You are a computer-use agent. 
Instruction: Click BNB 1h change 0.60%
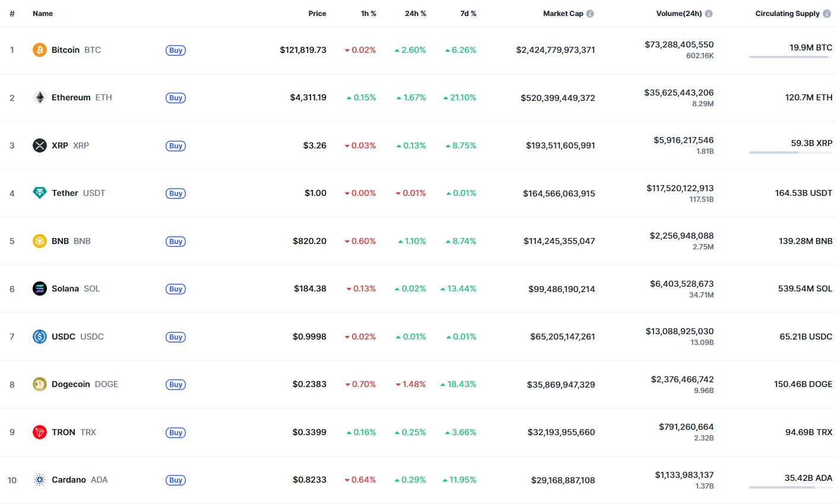click(x=360, y=241)
